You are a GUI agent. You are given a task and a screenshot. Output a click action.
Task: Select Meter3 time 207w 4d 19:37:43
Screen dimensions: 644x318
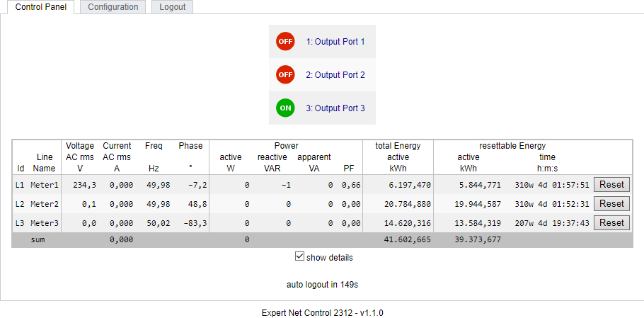pos(552,223)
